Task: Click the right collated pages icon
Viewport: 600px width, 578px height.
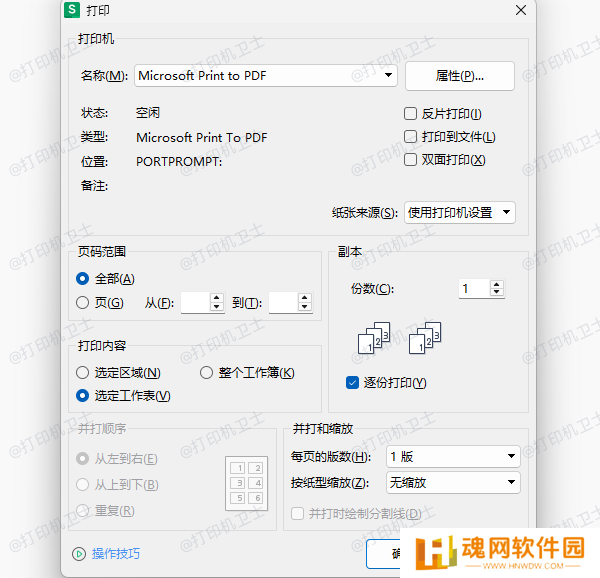Action: pyautogui.click(x=425, y=338)
